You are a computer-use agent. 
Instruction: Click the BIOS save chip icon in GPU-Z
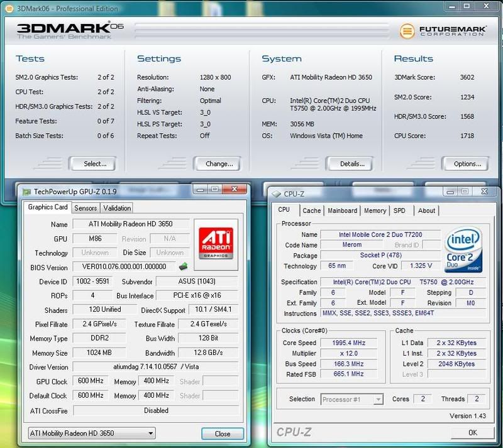pyautogui.click(x=183, y=266)
